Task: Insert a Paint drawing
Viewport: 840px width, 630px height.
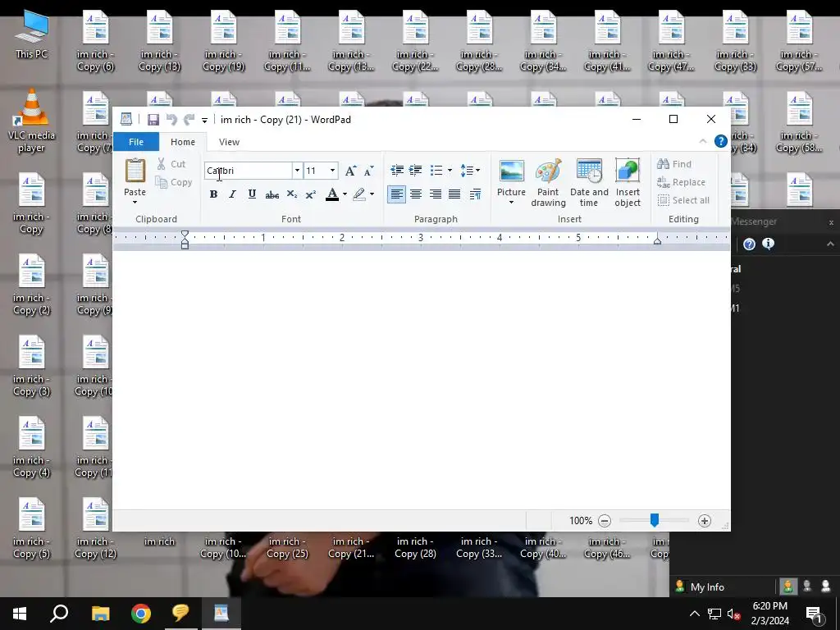Action: tap(548, 183)
